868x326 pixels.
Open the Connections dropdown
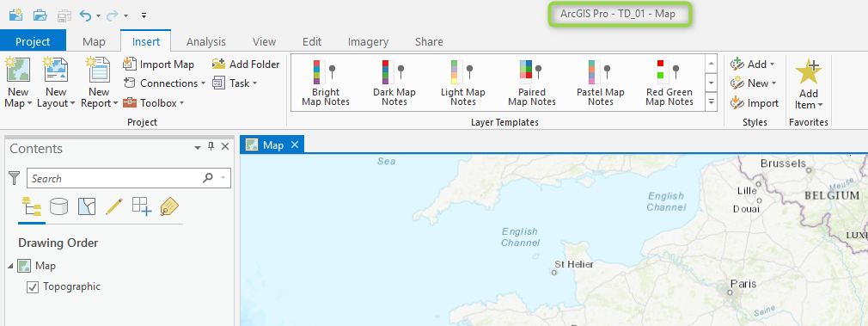point(164,83)
